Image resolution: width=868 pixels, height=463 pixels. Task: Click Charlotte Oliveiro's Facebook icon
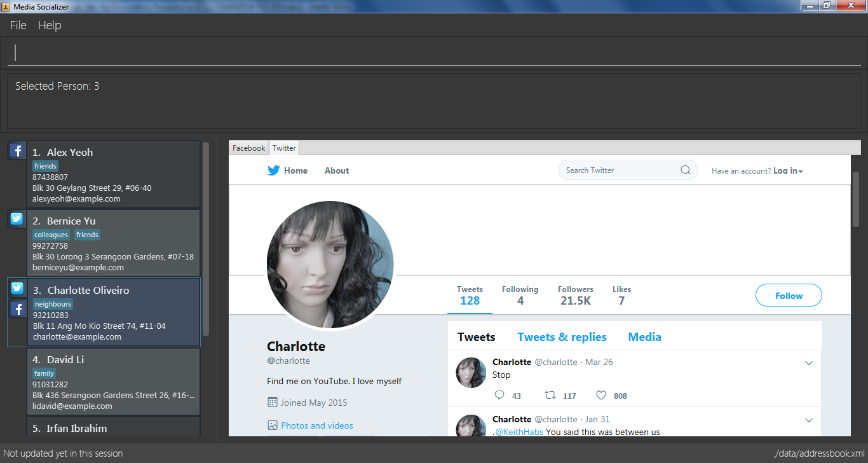pyautogui.click(x=17, y=310)
